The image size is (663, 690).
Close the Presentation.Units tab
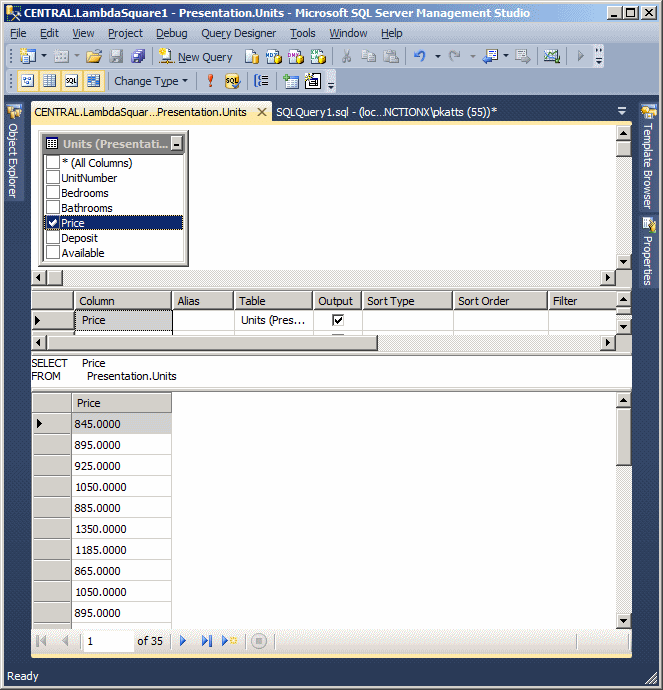click(x=261, y=112)
